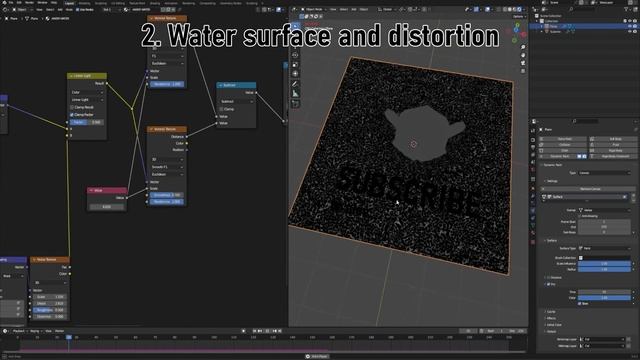Switch perspective/orthographic grid icon in viewport
640x360 pixels.
coord(523,71)
